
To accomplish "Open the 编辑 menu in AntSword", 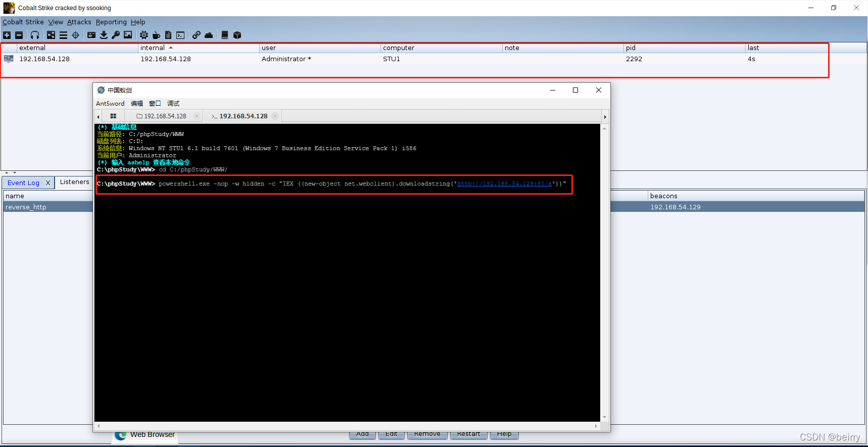I will [137, 104].
